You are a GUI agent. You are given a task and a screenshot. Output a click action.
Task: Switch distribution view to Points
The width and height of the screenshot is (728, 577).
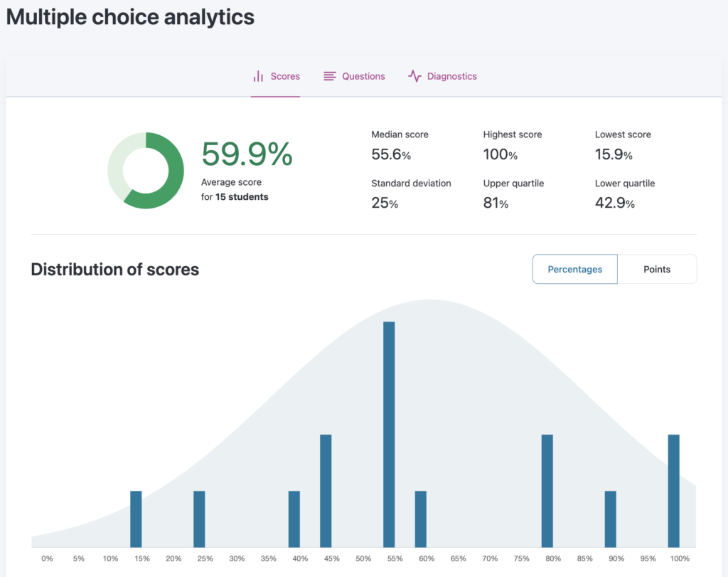pyautogui.click(x=657, y=269)
